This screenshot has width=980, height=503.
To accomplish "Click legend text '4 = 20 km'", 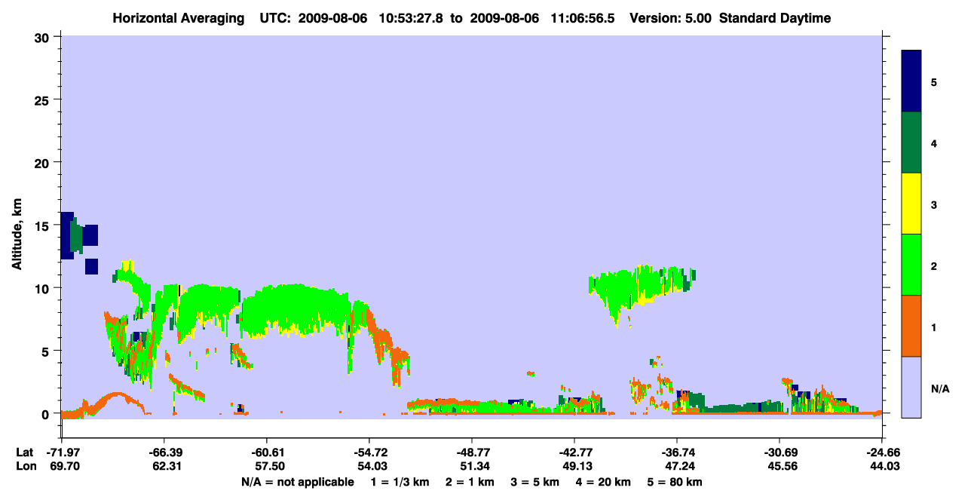I will [602, 482].
